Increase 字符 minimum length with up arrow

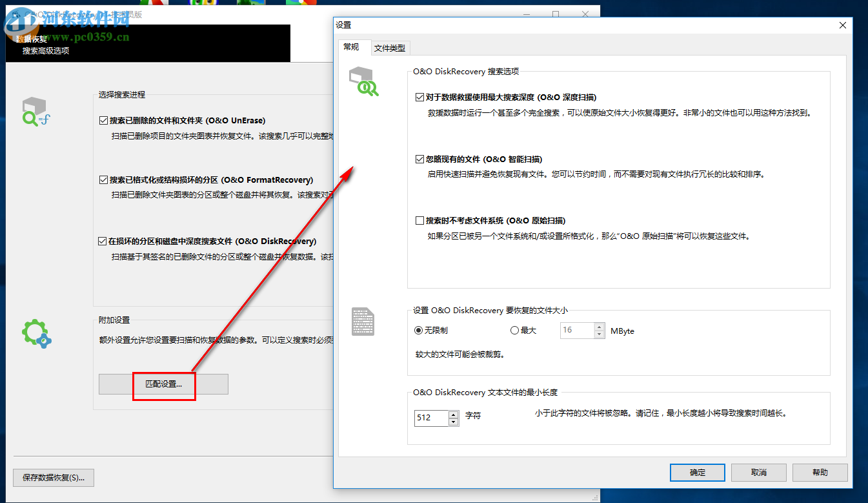click(453, 415)
